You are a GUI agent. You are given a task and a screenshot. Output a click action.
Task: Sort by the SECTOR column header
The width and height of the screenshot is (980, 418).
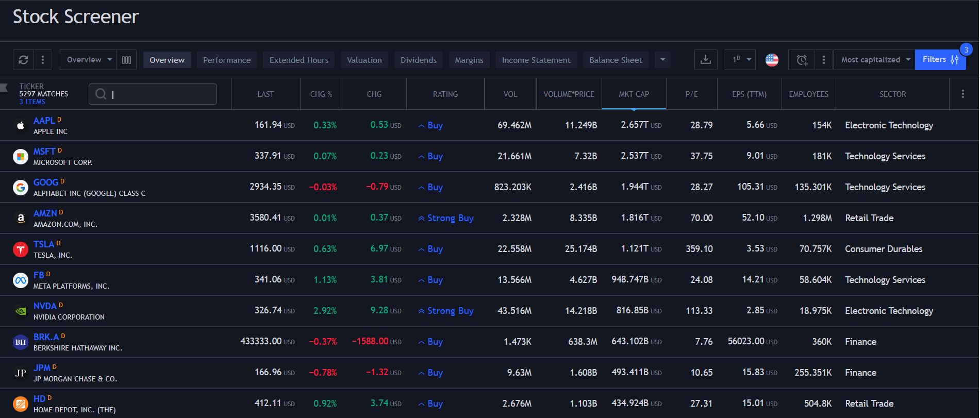[x=893, y=94]
